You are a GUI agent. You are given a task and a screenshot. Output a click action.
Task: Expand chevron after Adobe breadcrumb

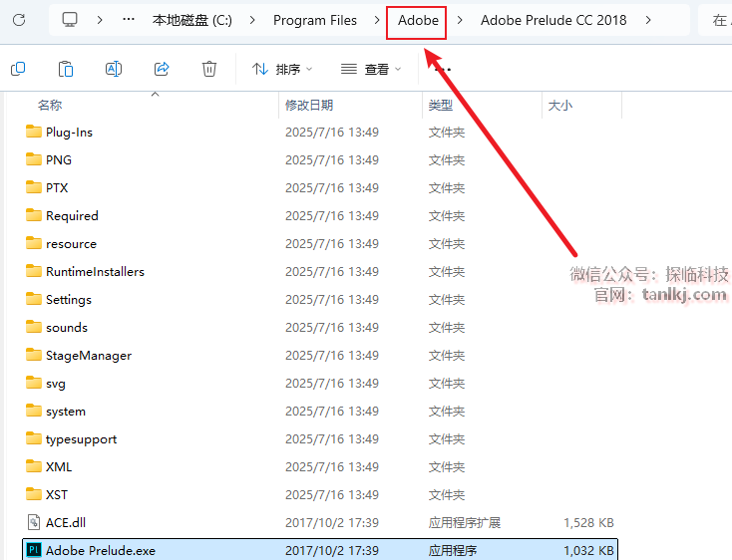point(460,20)
